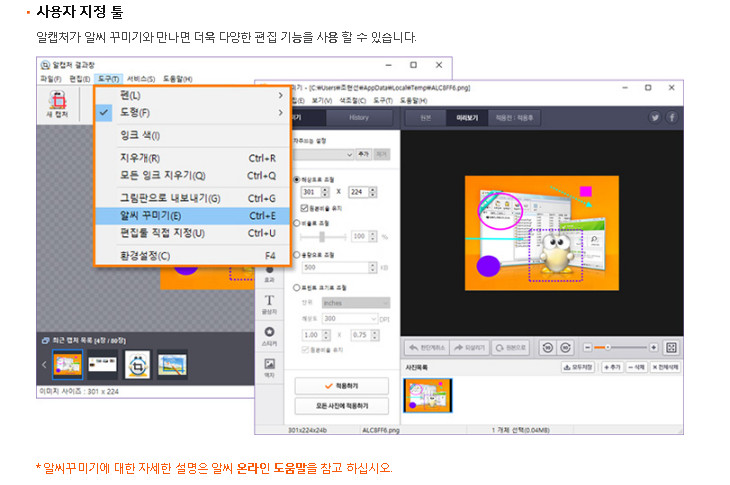
Task: Click the zoom in plus icon
Action: point(653,348)
